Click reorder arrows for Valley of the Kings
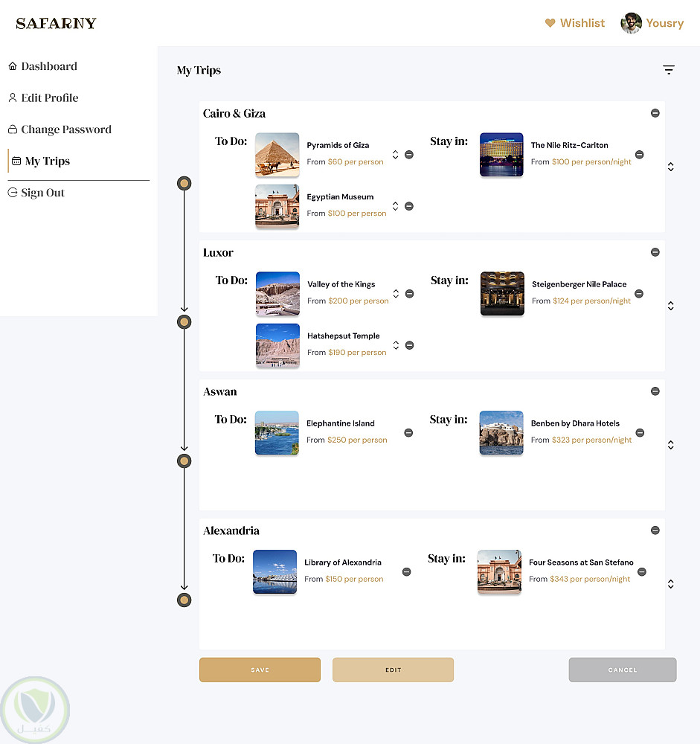Screen dimensions: 700x744 [x=396, y=294]
